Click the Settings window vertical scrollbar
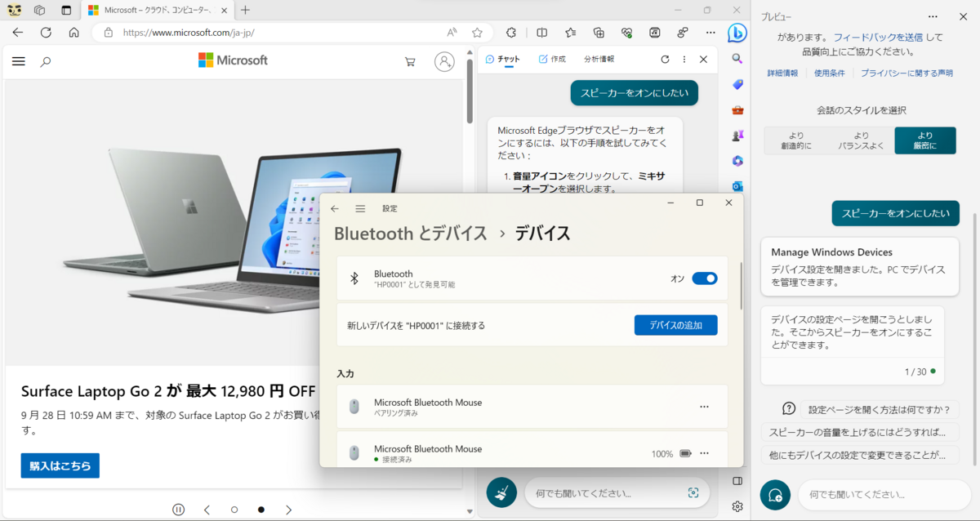The height and width of the screenshot is (521, 980). pos(741,284)
